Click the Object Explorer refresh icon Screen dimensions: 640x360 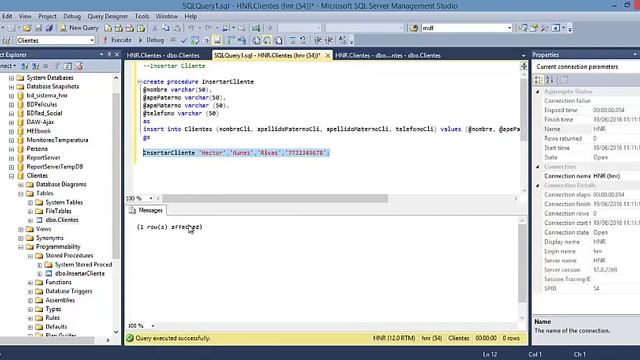tap(68, 66)
